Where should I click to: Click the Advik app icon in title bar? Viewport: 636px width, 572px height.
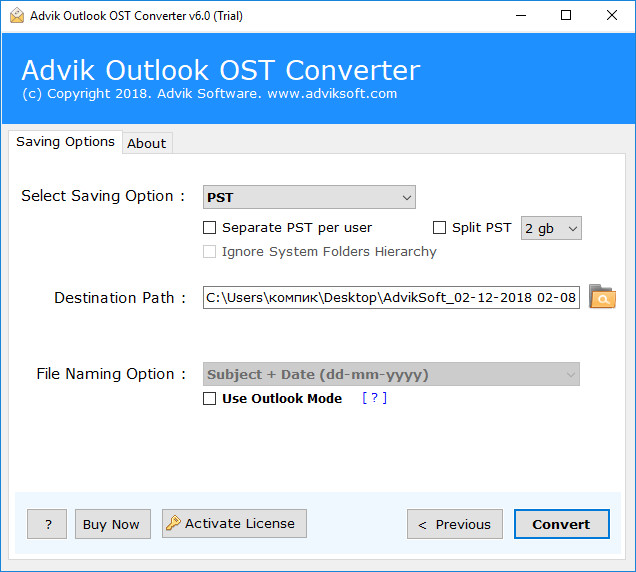click(x=17, y=15)
